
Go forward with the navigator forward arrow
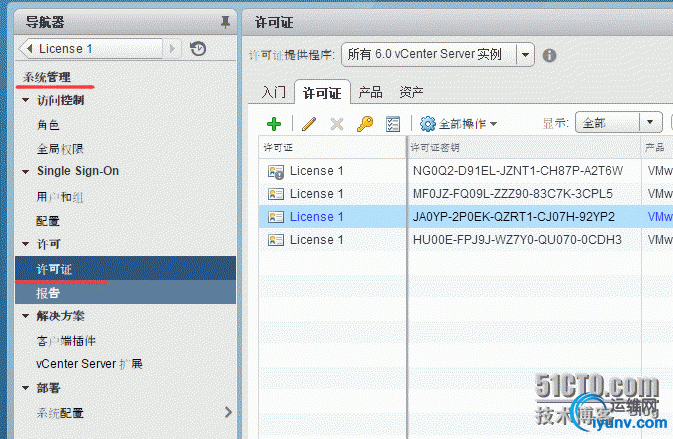coord(172,48)
